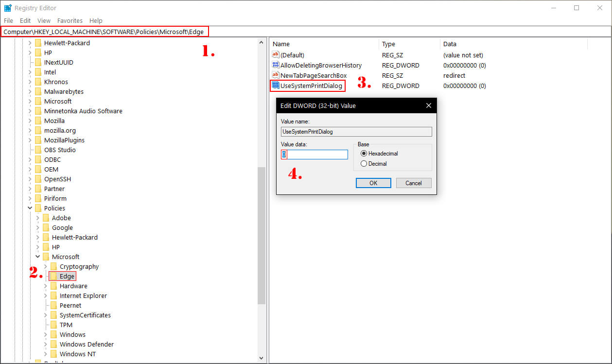Click the Mozilla key folder icon
The height and width of the screenshot is (364, 612).
38,121
